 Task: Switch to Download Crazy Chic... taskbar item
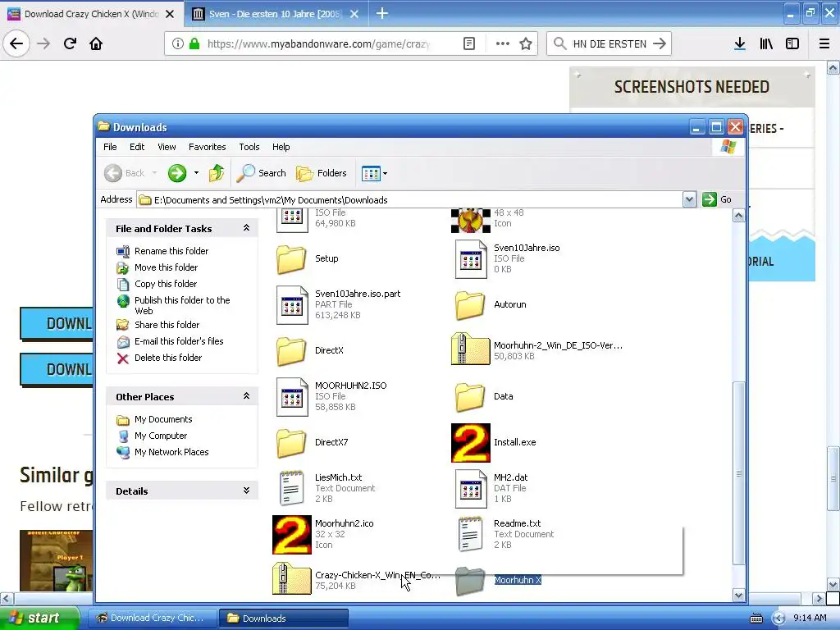(152, 619)
